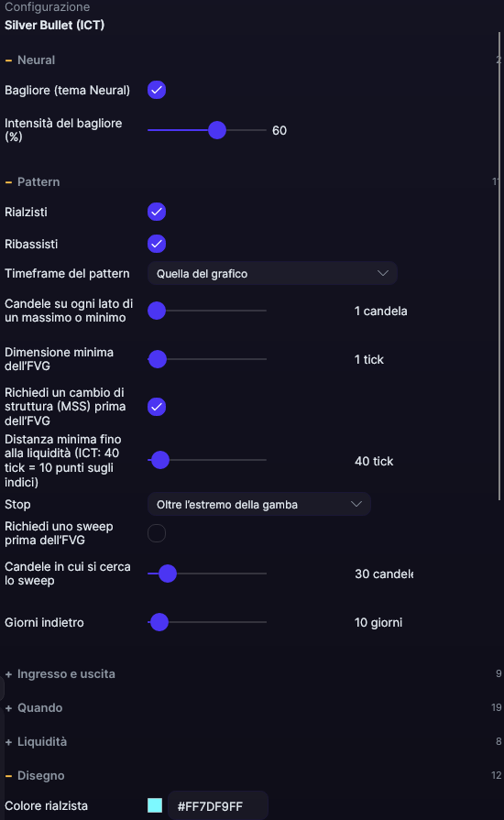The width and height of the screenshot is (504, 820).
Task: Expand the Ingresso e uscita section
Action: pyautogui.click(x=60, y=674)
